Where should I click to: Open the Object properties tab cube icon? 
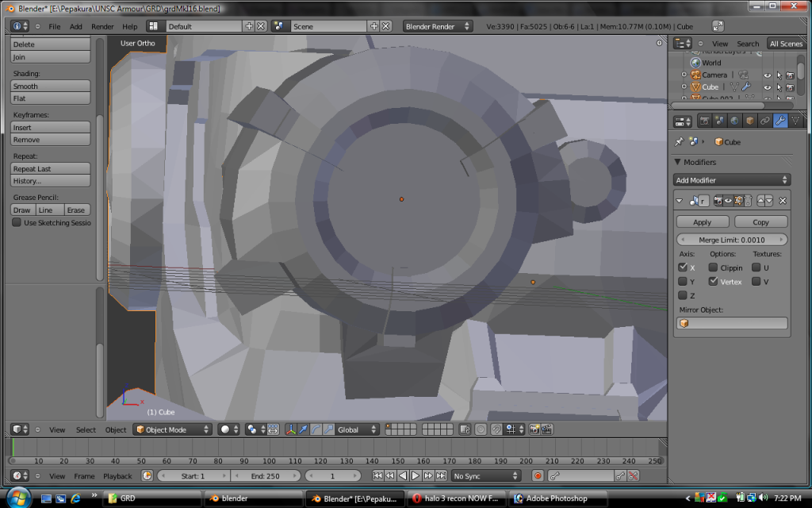(x=749, y=121)
